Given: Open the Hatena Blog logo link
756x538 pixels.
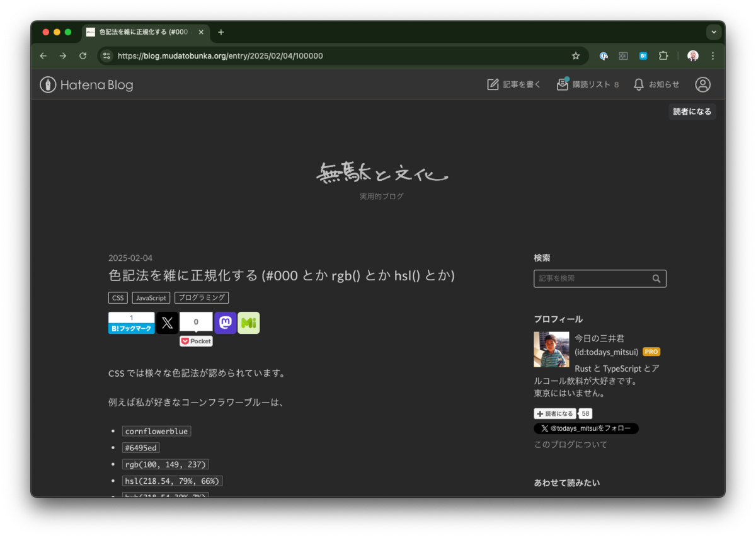Looking at the screenshot, I should [86, 84].
